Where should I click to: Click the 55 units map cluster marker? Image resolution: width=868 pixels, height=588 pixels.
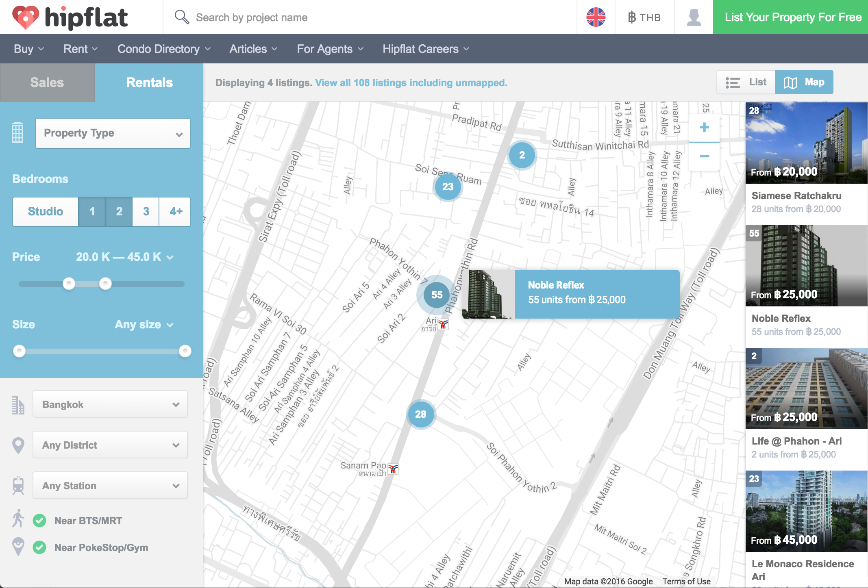coord(437,295)
